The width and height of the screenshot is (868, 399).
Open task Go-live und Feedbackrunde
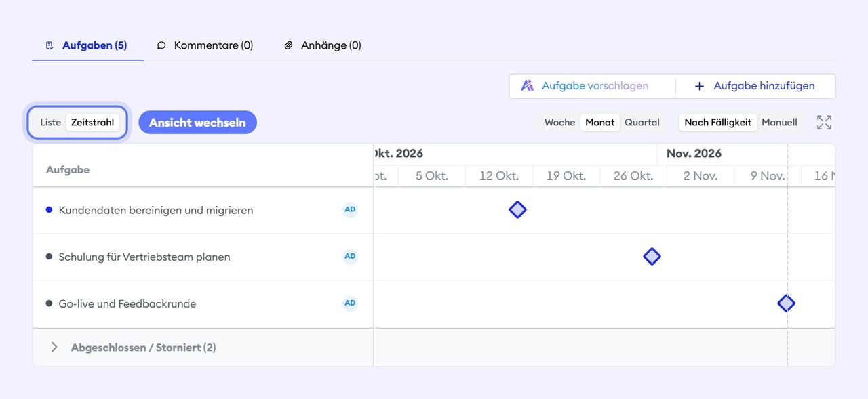(127, 303)
